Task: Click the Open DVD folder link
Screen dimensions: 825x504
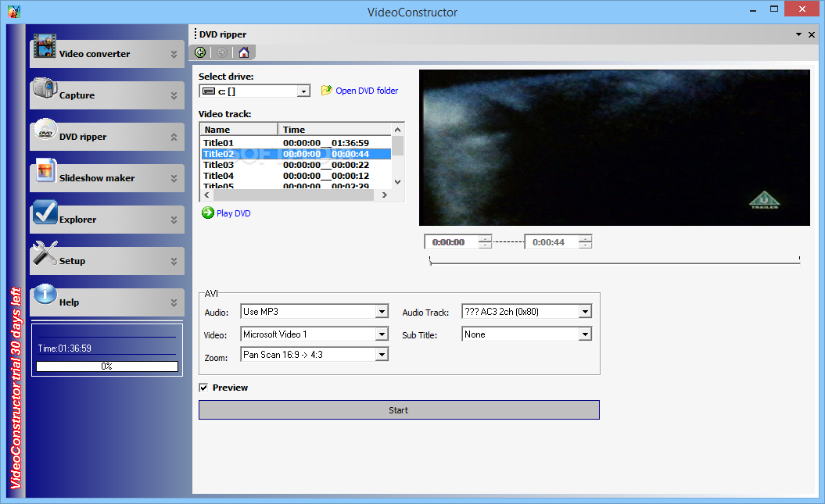Action: point(367,91)
